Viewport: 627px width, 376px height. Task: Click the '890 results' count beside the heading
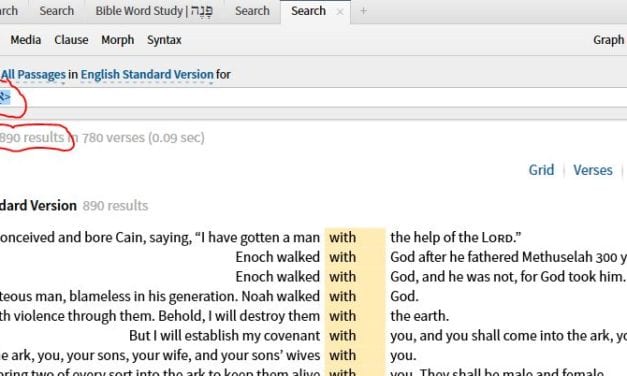(115, 206)
